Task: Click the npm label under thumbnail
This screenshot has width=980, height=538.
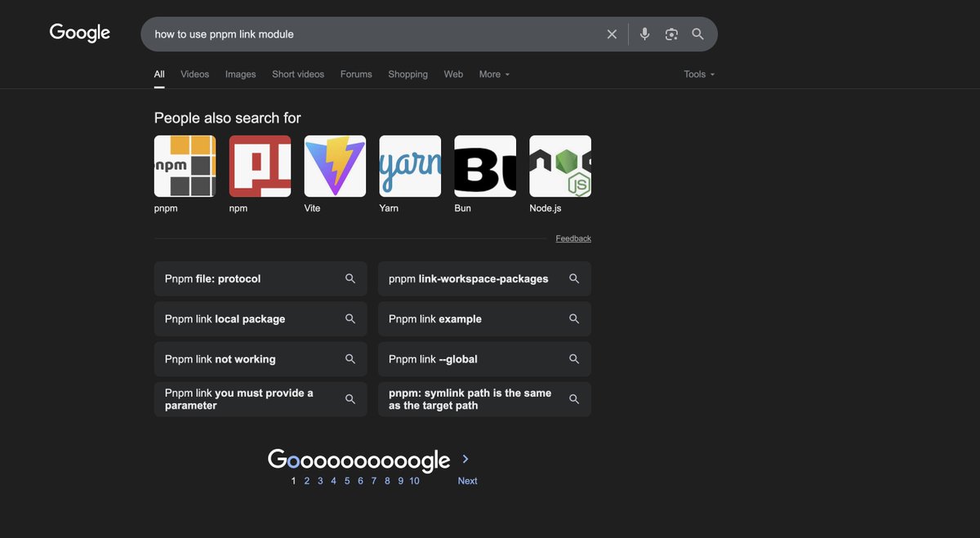Action: pyautogui.click(x=238, y=208)
